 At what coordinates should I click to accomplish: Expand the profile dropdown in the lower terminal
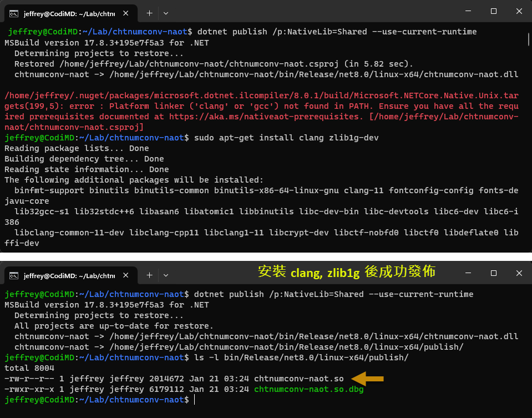[166, 275]
